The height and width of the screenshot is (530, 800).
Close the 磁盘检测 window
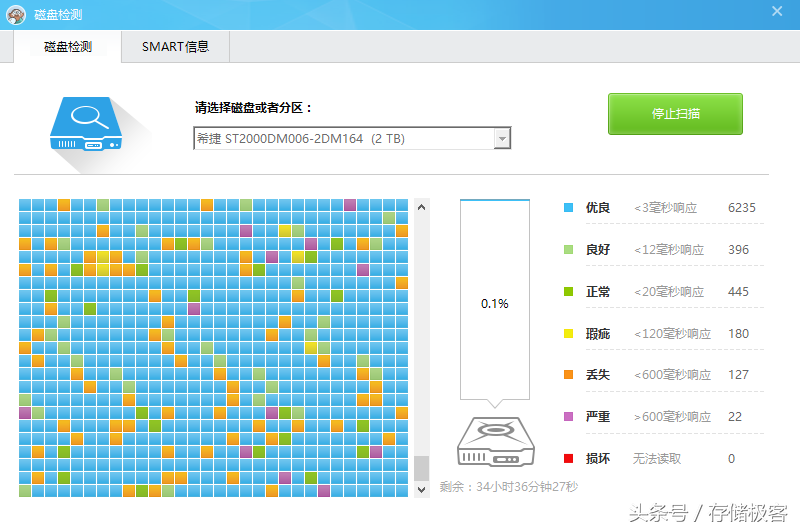pos(777,11)
